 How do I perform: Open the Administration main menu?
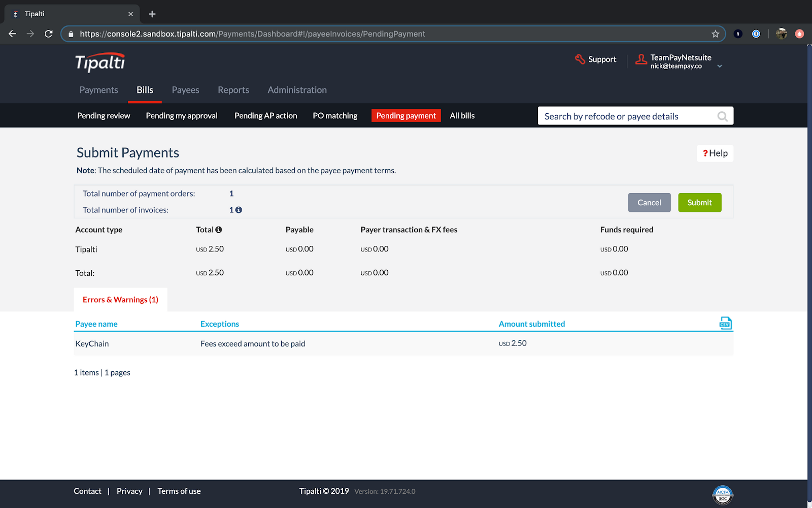(297, 90)
